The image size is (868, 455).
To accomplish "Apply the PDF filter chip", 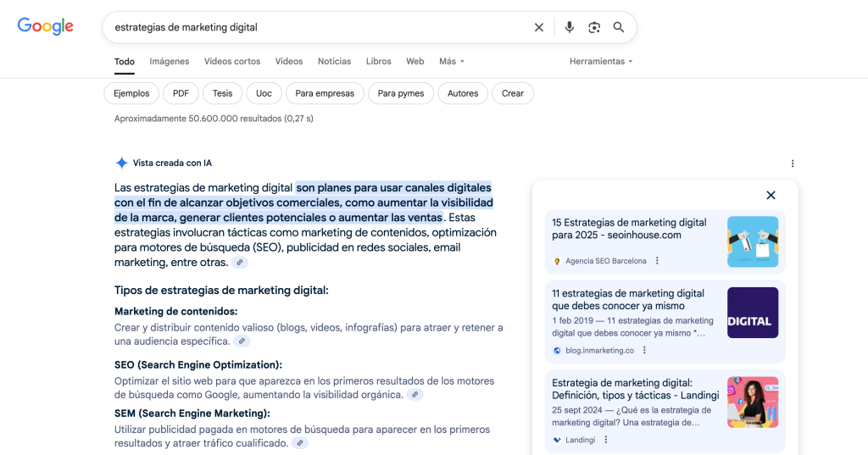I will pyautogui.click(x=181, y=93).
